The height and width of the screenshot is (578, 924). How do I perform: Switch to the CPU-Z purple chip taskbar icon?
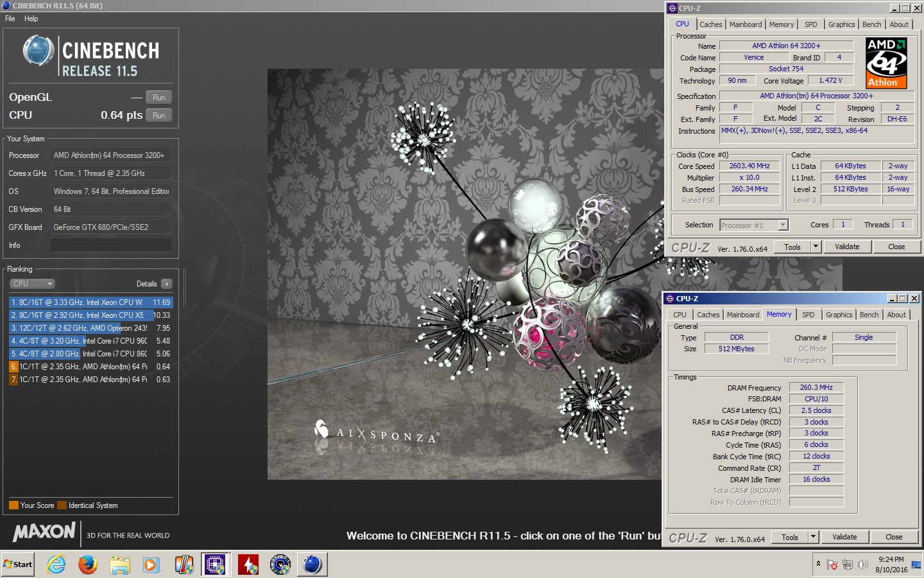pos(215,565)
